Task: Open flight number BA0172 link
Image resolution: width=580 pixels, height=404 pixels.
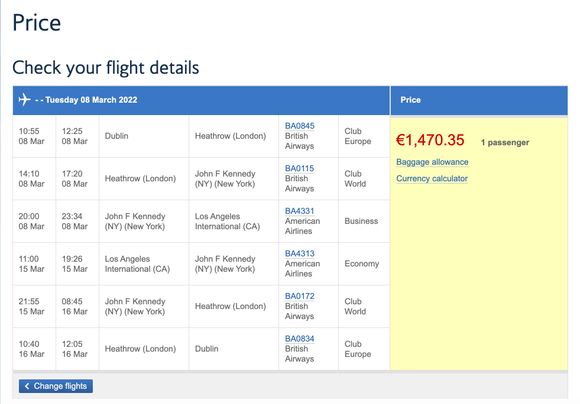Action: pyautogui.click(x=299, y=296)
